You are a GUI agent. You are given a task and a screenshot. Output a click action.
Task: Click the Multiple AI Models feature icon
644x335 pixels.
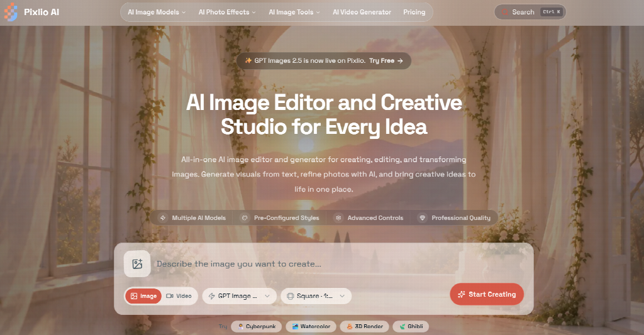coord(163,218)
